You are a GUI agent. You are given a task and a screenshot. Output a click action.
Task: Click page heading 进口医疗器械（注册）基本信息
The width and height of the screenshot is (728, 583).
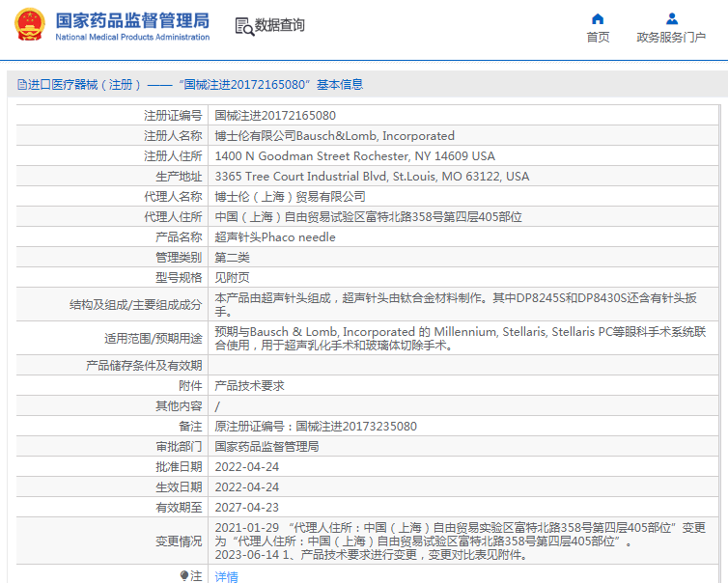195,85
